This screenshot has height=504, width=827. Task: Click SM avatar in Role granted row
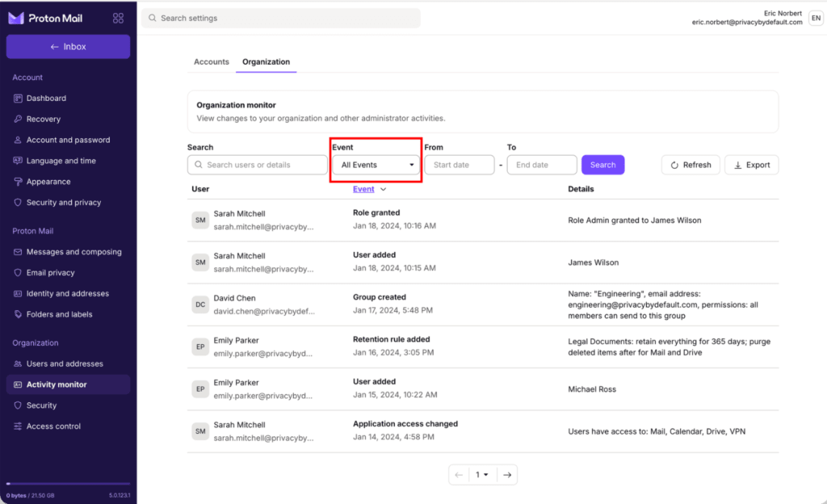[x=200, y=220]
